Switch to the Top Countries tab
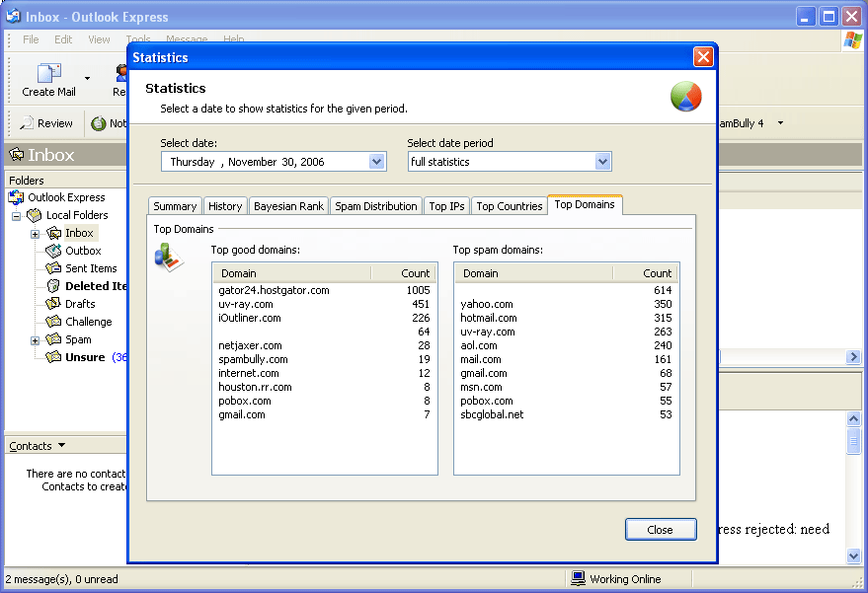Image resolution: width=868 pixels, height=593 pixels. (510, 206)
